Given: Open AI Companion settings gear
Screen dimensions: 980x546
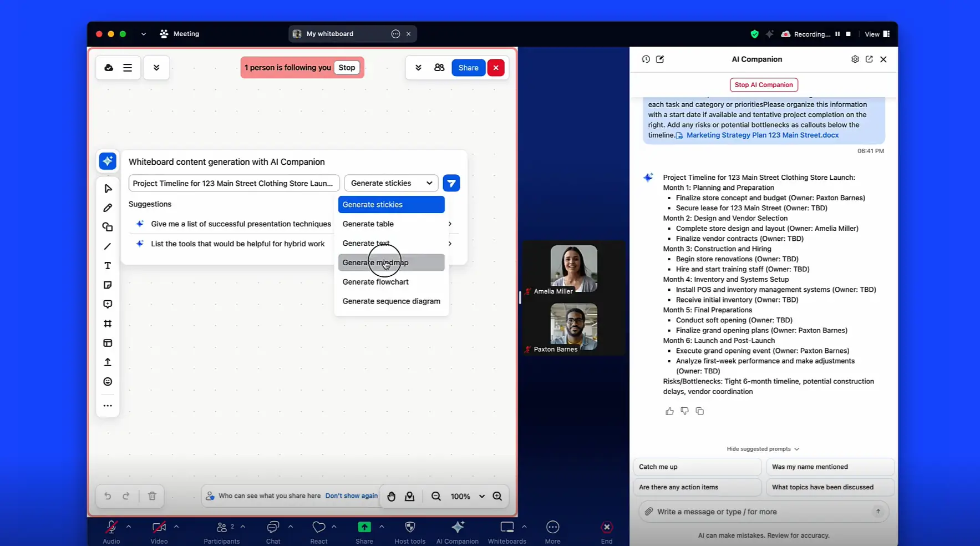Looking at the screenshot, I should [855, 59].
